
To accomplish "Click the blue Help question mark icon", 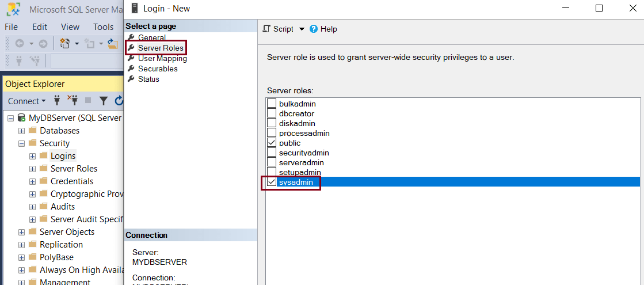I will point(314,29).
